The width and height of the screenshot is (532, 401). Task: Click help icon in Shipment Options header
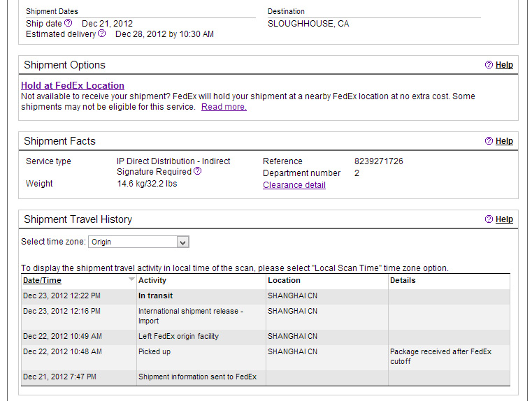point(489,65)
